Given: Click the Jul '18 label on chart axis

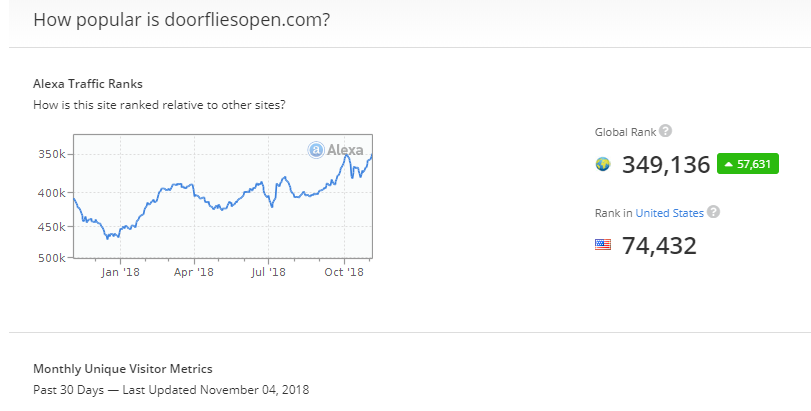Looking at the screenshot, I should (268, 271).
